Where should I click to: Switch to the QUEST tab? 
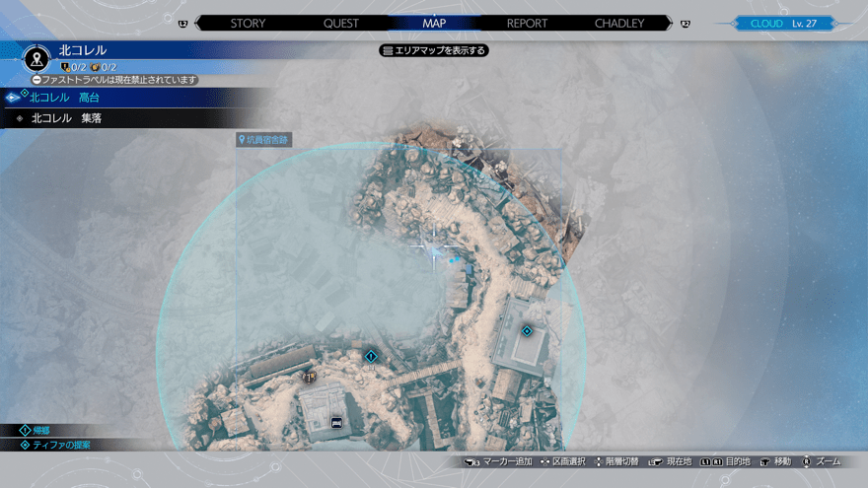tap(340, 23)
